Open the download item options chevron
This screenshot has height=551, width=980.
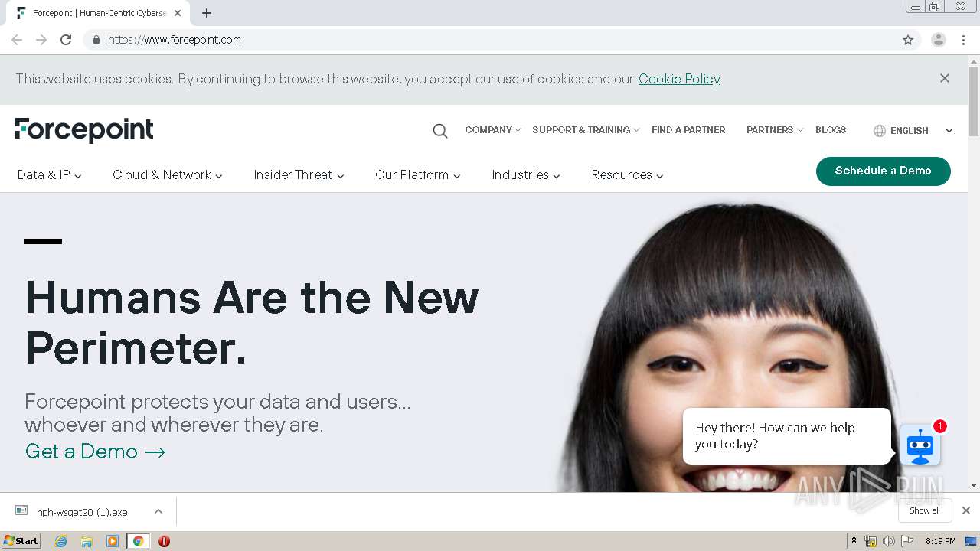click(158, 511)
